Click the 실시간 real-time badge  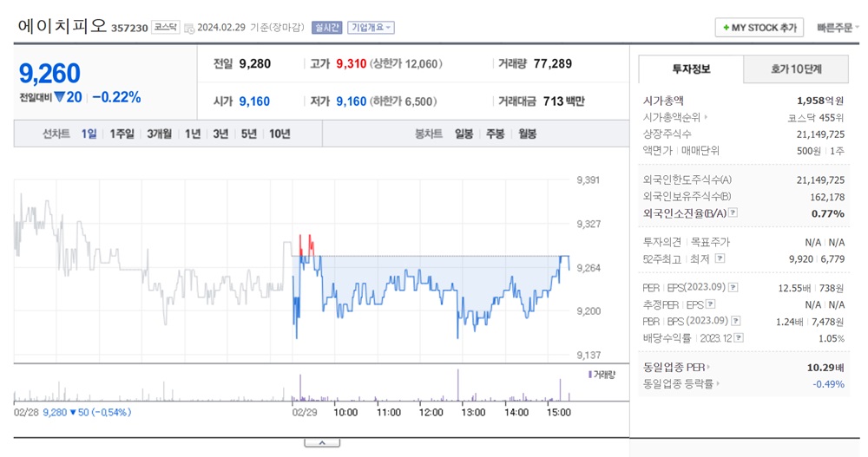[326, 28]
